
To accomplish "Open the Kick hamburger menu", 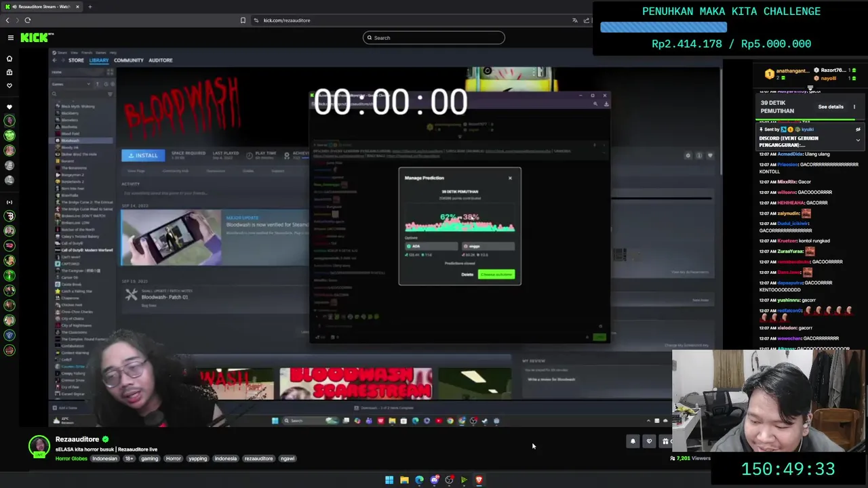I will pyautogui.click(x=10, y=38).
